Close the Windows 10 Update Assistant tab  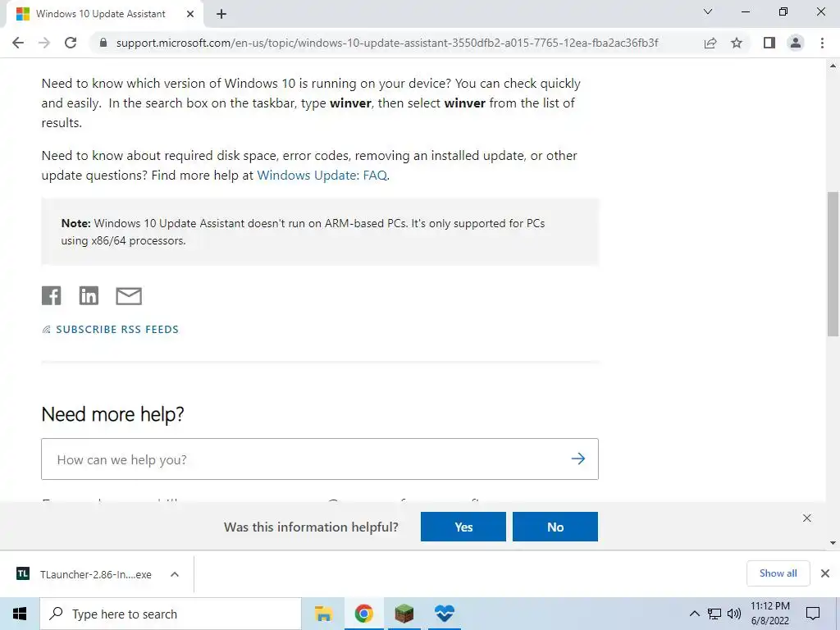pyautogui.click(x=190, y=14)
